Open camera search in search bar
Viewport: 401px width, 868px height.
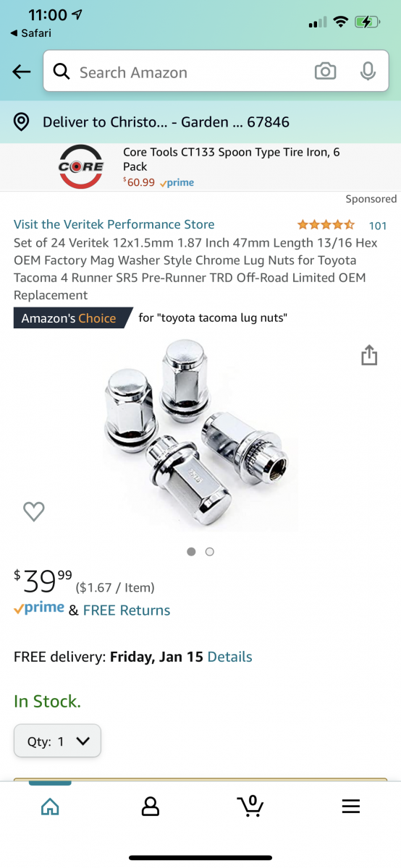326,71
